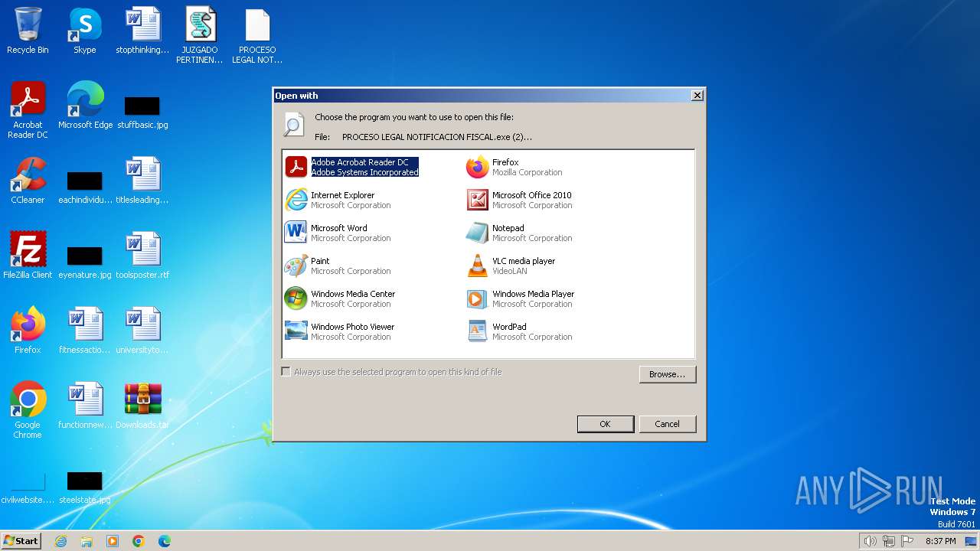Select fitnessactio... Word document on desktop
The image size is (980, 551).
pyautogui.click(x=85, y=331)
